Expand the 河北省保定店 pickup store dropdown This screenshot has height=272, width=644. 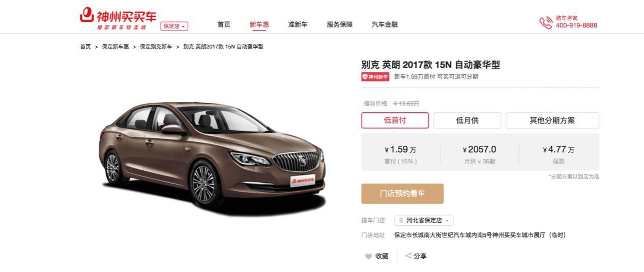tap(424, 221)
